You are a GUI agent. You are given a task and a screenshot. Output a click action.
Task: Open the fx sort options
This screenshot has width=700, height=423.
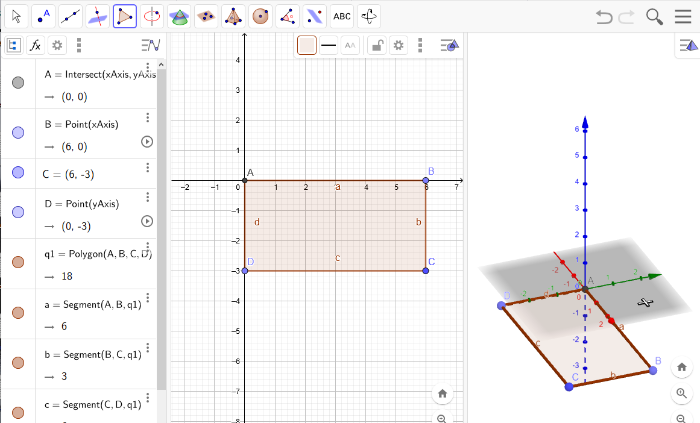[x=35, y=45]
